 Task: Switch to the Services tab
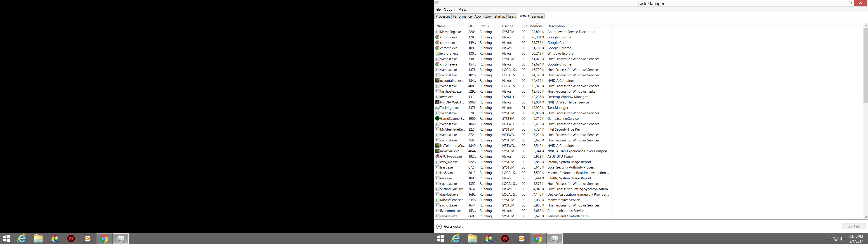click(x=538, y=16)
